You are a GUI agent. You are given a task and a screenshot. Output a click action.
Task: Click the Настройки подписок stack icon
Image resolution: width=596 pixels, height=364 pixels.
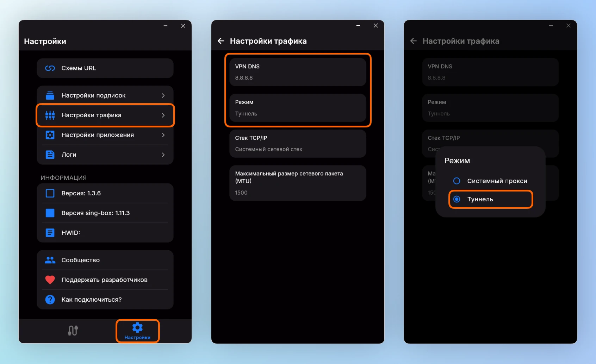coord(50,95)
